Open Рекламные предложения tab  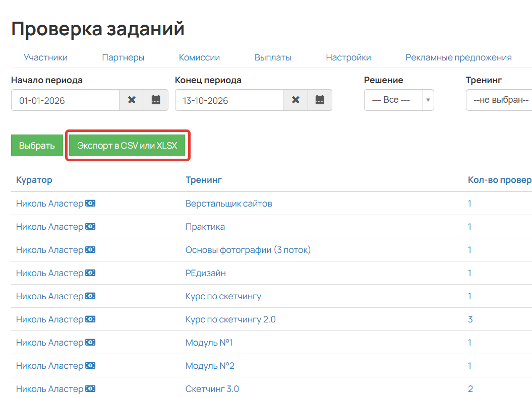tap(458, 57)
